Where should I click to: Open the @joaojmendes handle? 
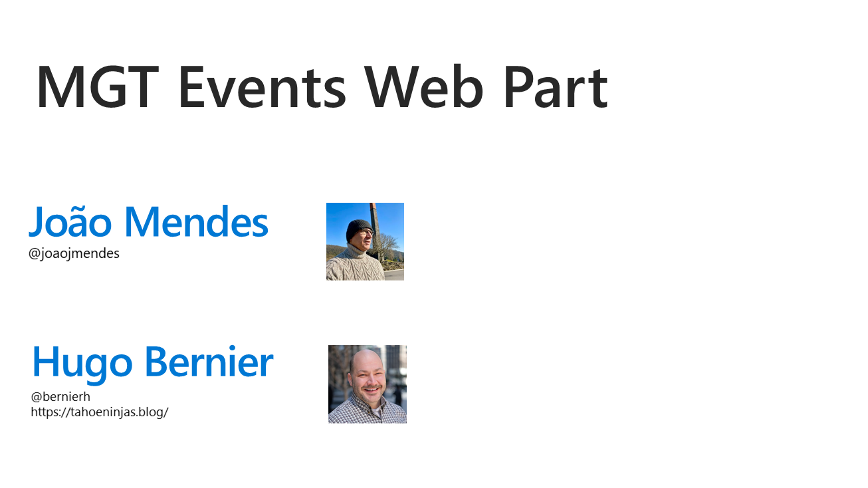pos(74,253)
